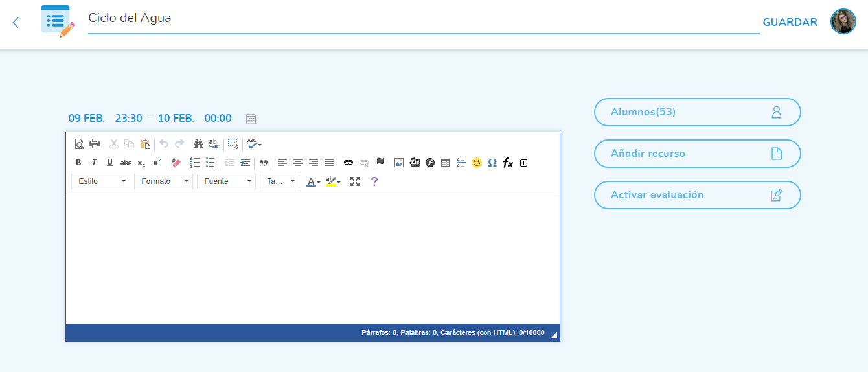Open find tool with binoculars icon
This screenshot has width=868, height=372.
click(x=198, y=144)
